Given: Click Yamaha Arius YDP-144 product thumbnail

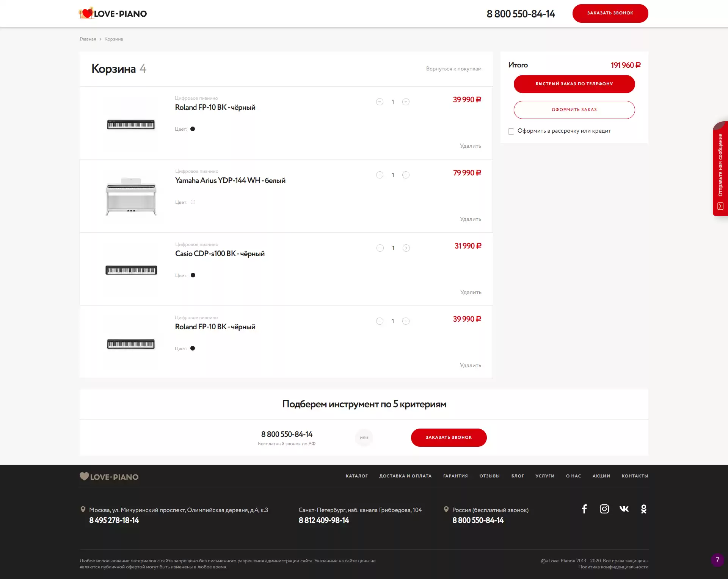Looking at the screenshot, I should pos(131,197).
